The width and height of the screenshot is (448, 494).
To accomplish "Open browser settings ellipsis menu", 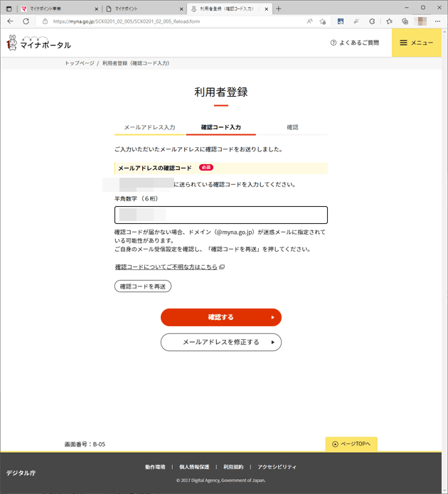I will (437, 21).
